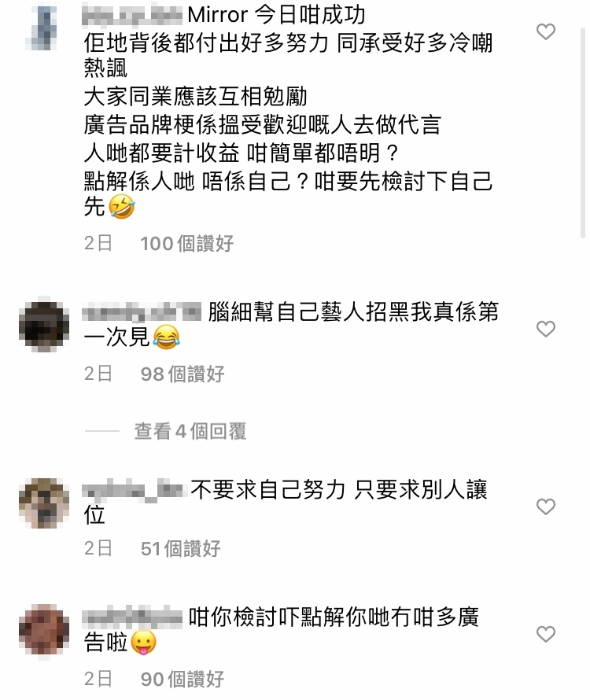View the 98個讚好 likes list
Viewport: 590px width, 700px height.
(183, 374)
